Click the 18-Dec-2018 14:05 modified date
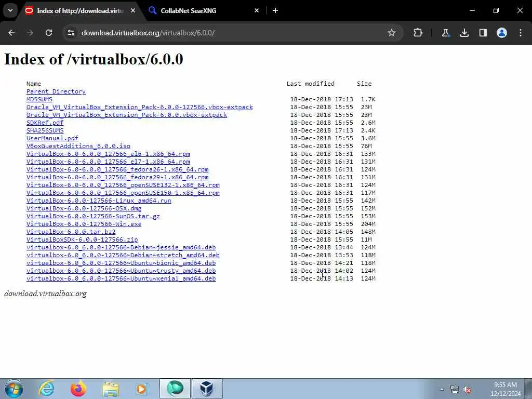 pyautogui.click(x=322, y=232)
